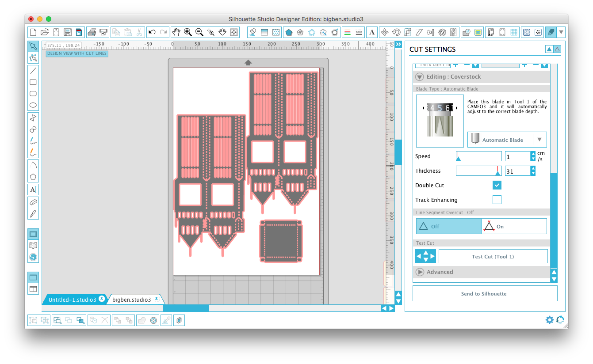Open the Fill Color bucket panel
The height and width of the screenshot is (364, 593).
tap(253, 32)
